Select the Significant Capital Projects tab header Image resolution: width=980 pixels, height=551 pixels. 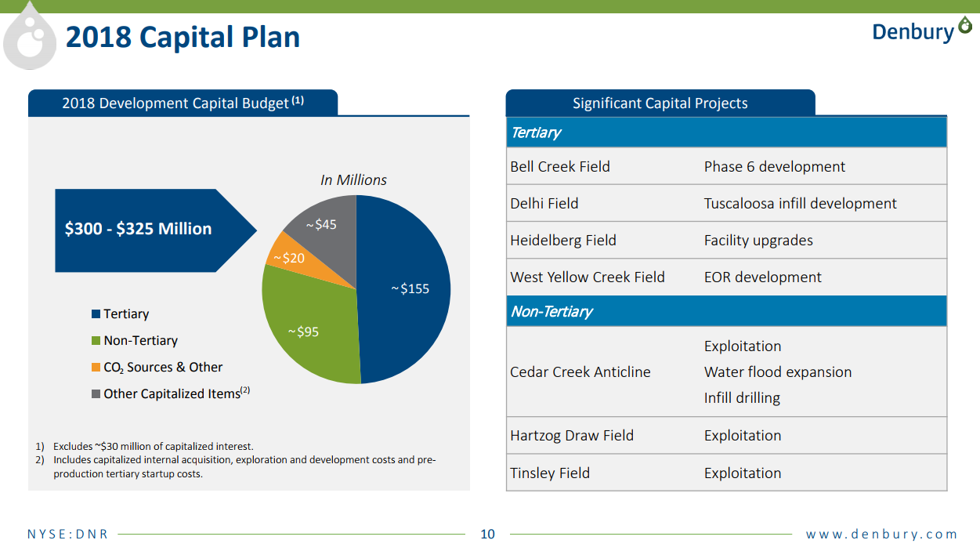click(660, 103)
